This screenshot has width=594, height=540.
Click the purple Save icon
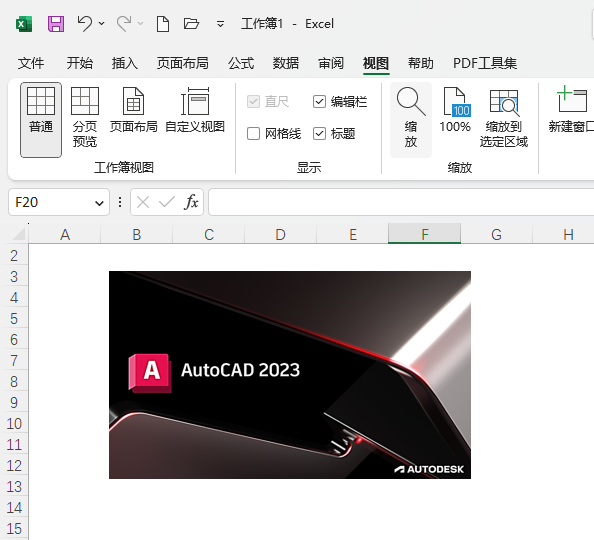click(56, 24)
